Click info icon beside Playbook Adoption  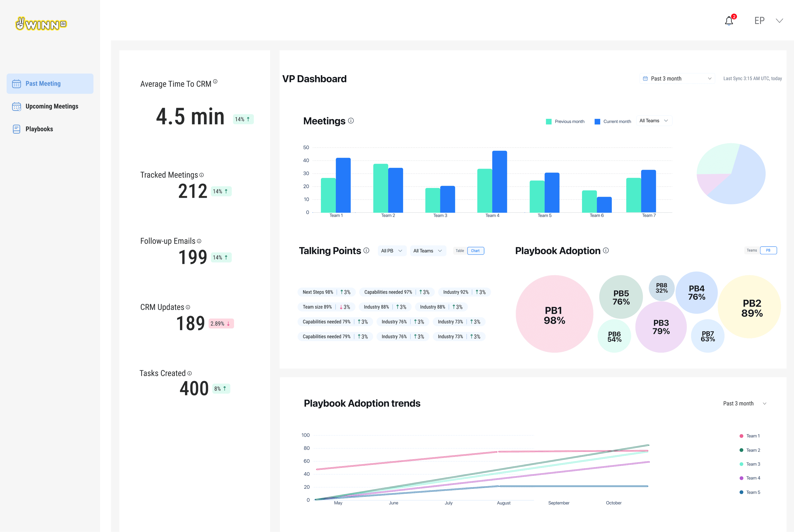(x=606, y=250)
